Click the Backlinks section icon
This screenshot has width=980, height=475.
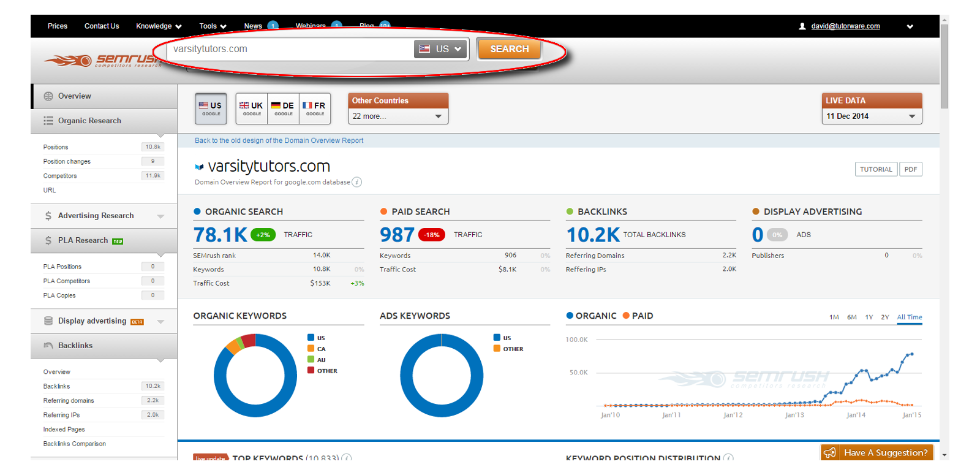(48, 346)
